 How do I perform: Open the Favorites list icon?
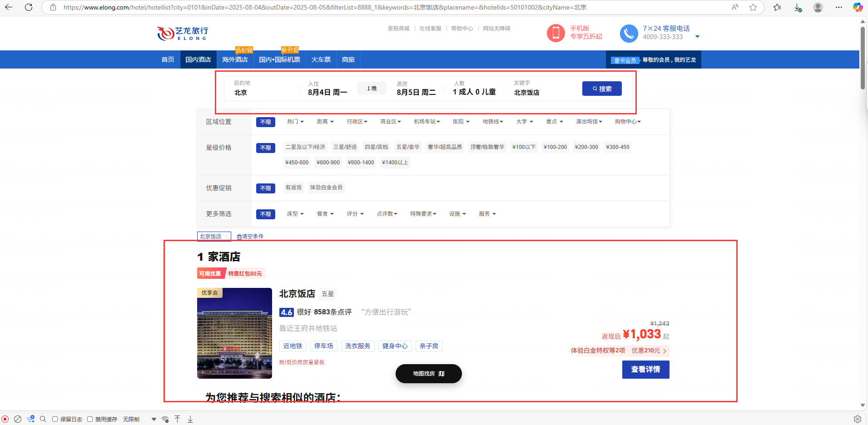(777, 7)
